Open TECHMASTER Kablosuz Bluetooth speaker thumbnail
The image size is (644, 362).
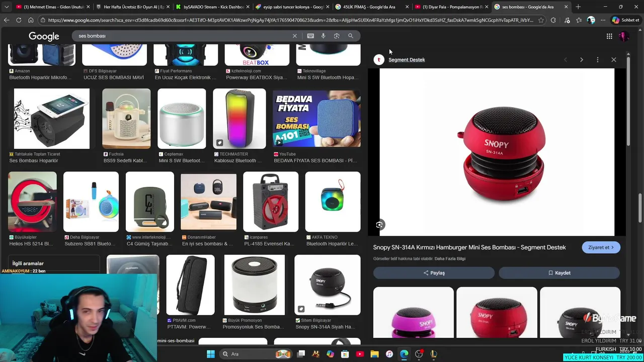tap(239, 119)
